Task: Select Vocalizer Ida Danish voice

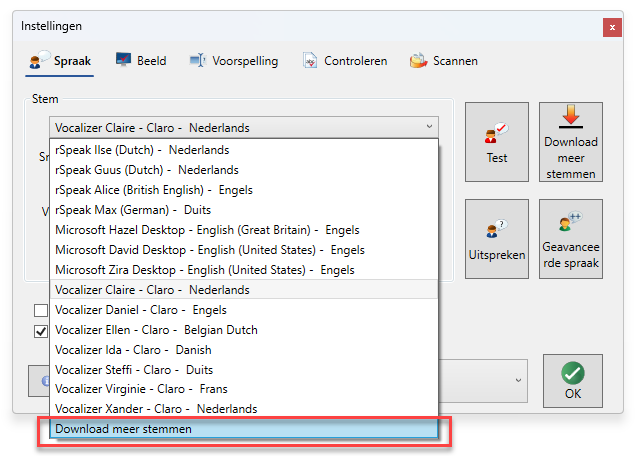Action: click(244, 350)
